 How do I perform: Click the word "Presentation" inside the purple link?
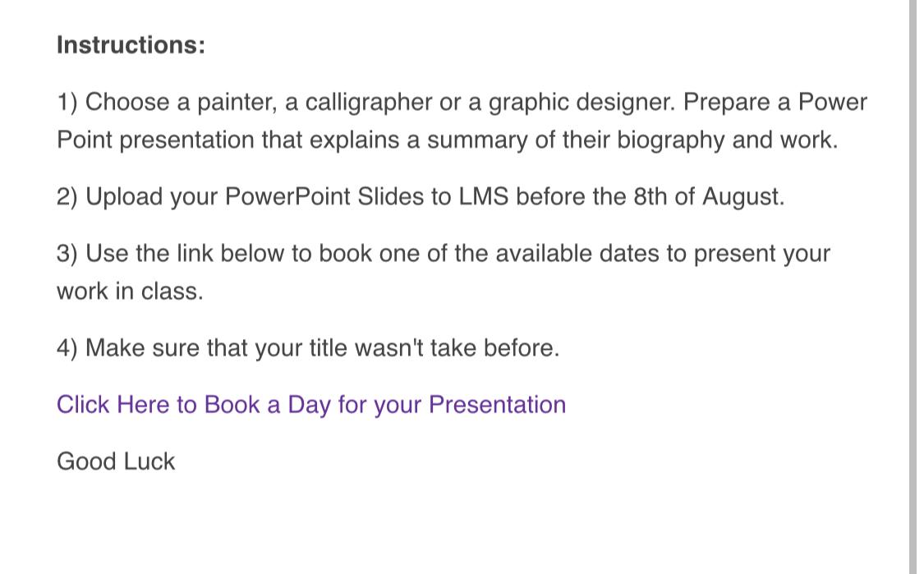coord(498,405)
